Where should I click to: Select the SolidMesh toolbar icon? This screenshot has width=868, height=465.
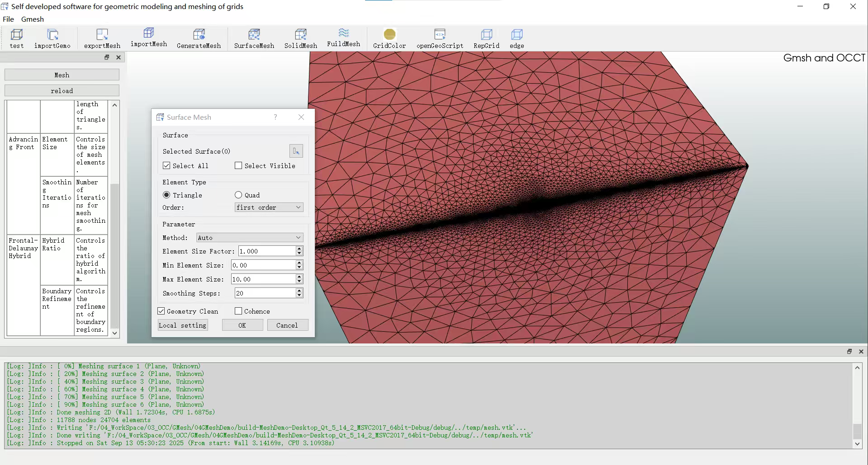pyautogui.click(x=300, y=35)
